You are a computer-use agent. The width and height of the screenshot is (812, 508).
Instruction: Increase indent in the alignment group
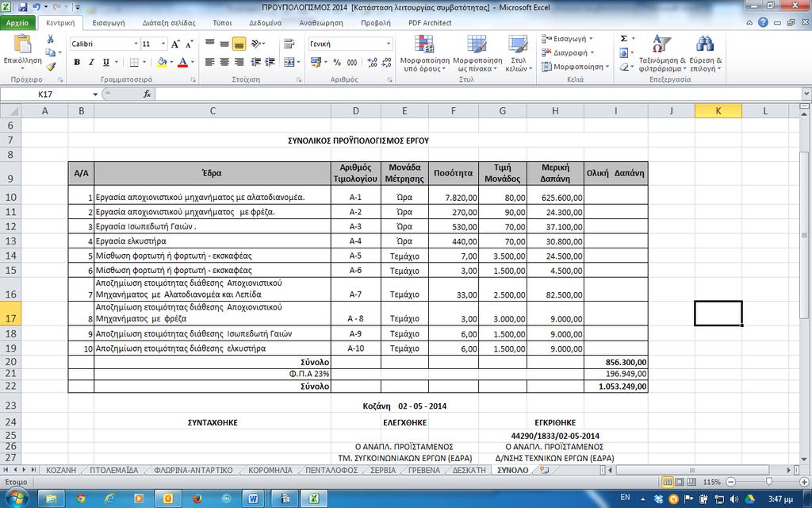pos(270,62)
